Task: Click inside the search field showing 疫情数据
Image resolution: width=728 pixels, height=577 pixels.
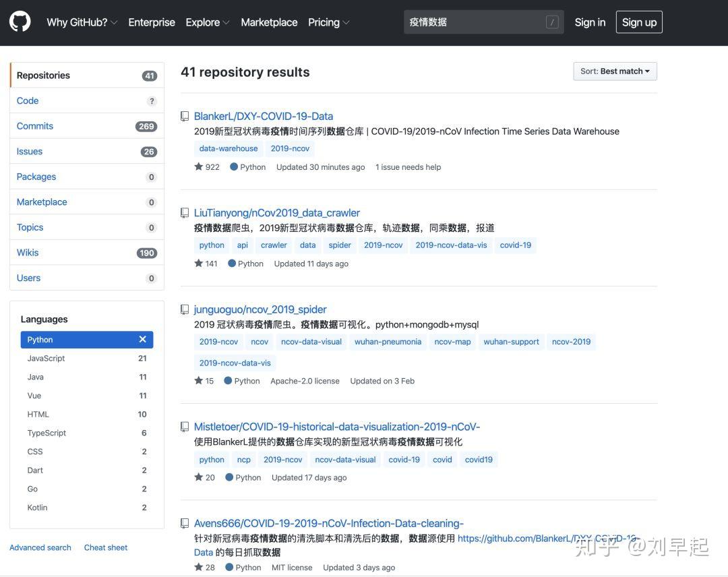Action: coord(472,22)
